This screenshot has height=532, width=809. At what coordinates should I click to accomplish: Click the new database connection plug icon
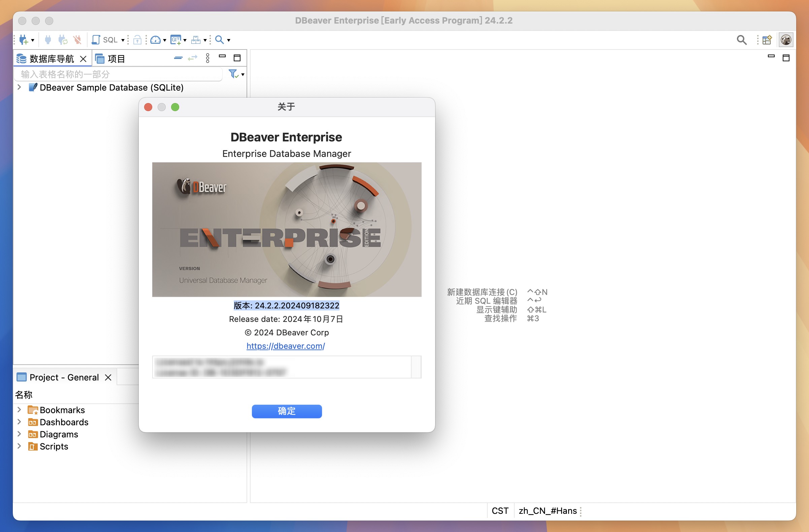pos(23,40)
